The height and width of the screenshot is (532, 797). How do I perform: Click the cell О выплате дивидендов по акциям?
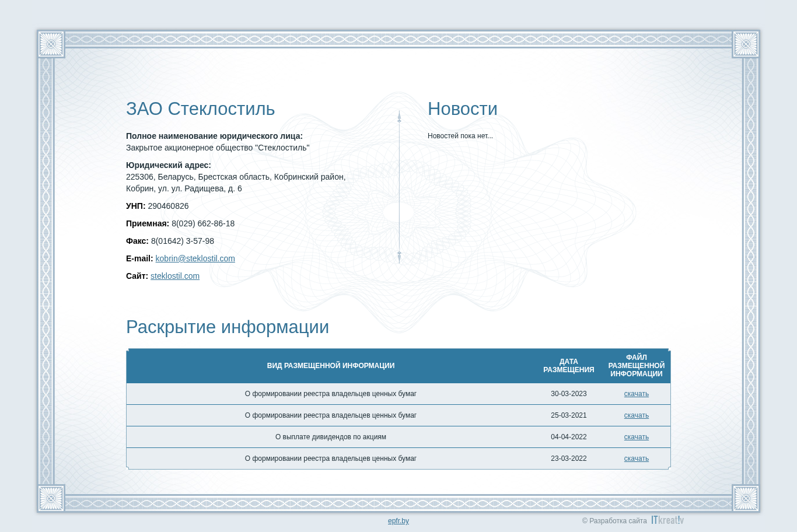(x=331, y=437)
